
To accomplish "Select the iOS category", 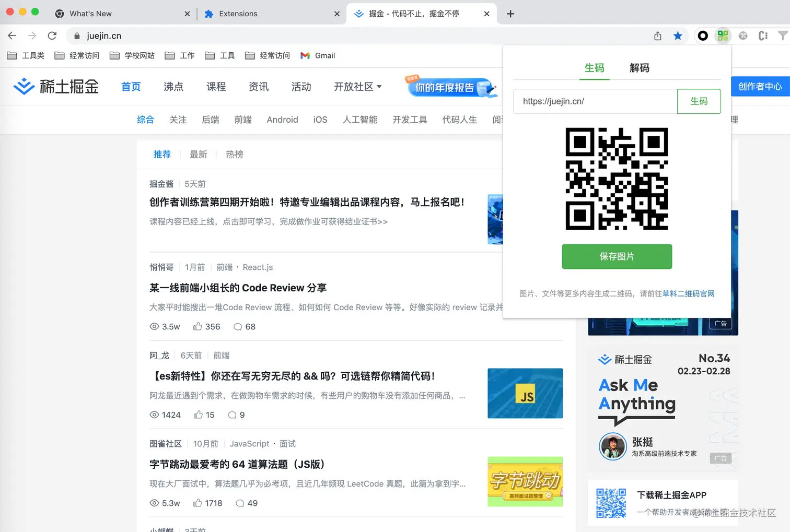I will pos(320,120).
